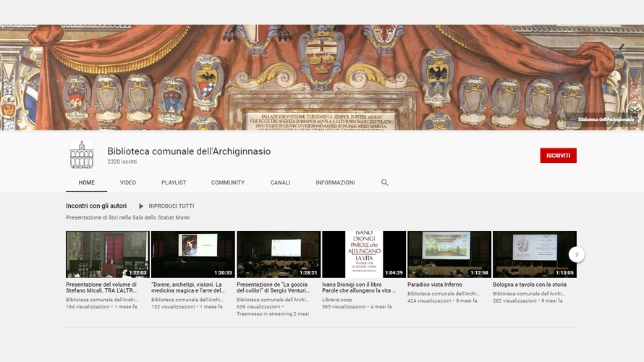Viewport: 644px width, 362px height.
Task: Open 'La goccia del colibrì' video title
Action: (x=278, y=288)
